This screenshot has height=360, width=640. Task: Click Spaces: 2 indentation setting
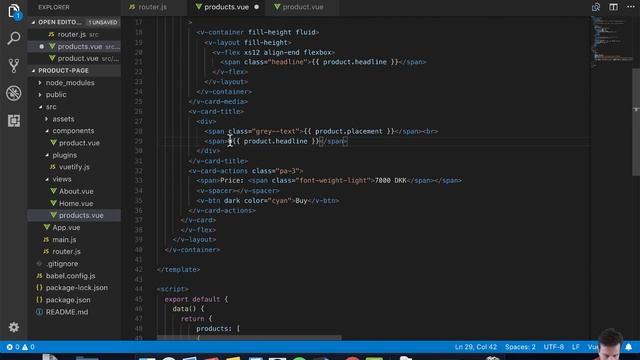[x=520, y=347]
